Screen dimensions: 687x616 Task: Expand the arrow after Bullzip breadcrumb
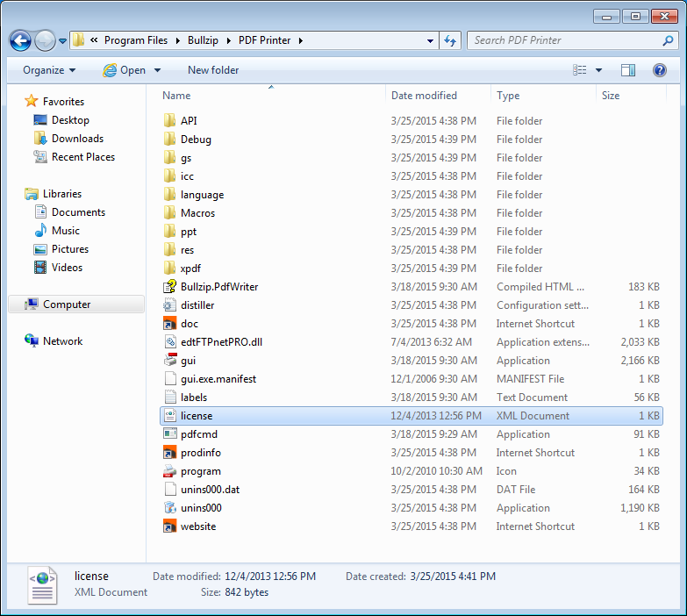coord(229,40)
